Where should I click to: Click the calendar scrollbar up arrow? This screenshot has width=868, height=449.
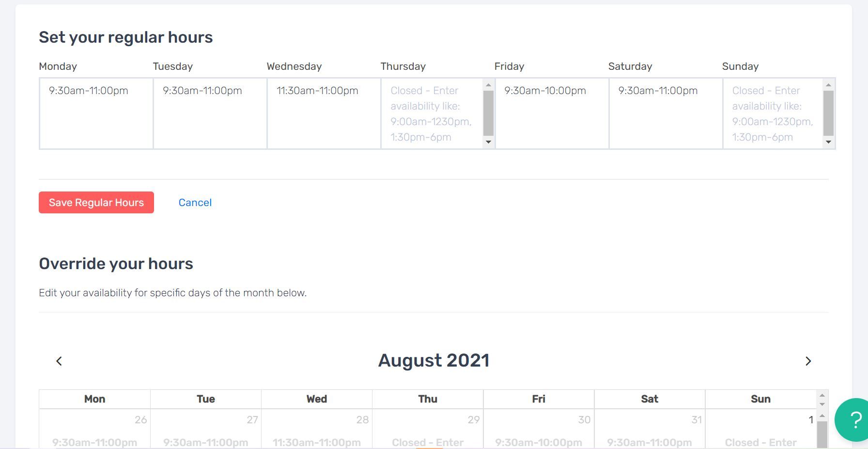[822, 396]
